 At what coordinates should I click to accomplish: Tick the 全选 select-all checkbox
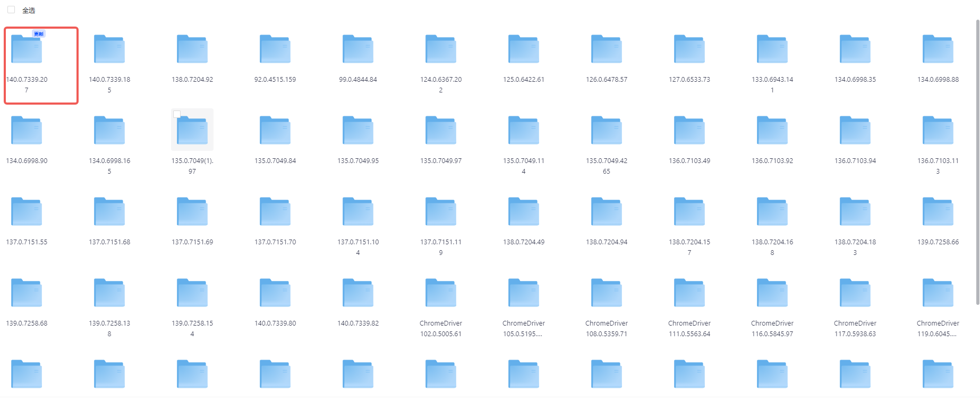(x=11, y=10)
